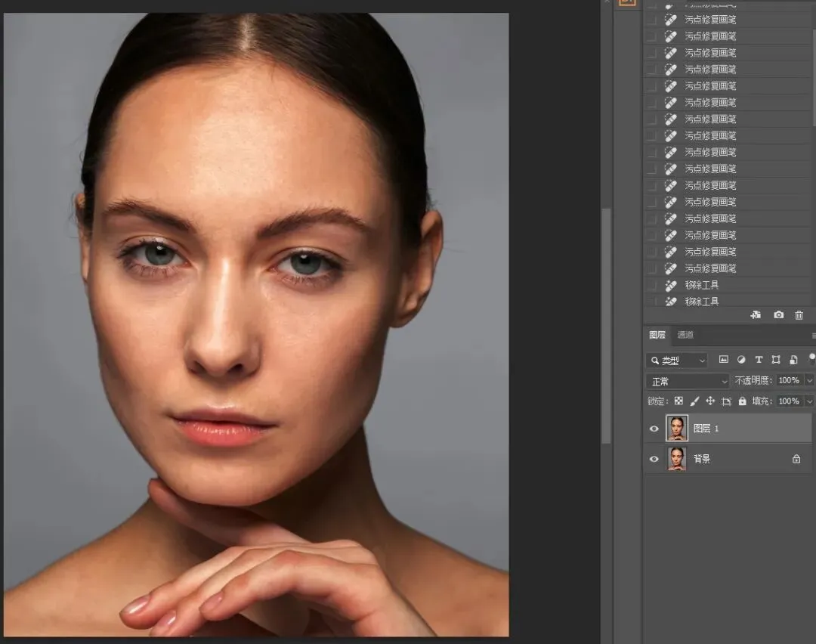The image size is (816, 644).
Task: Click the lock transparent pixels icon
Action: click(x=678, y=401)
